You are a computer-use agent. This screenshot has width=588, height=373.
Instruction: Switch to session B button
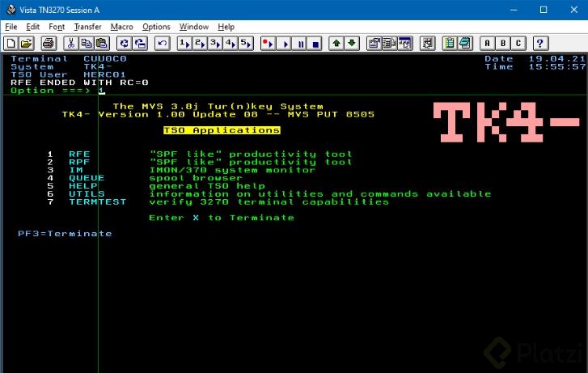503,43
